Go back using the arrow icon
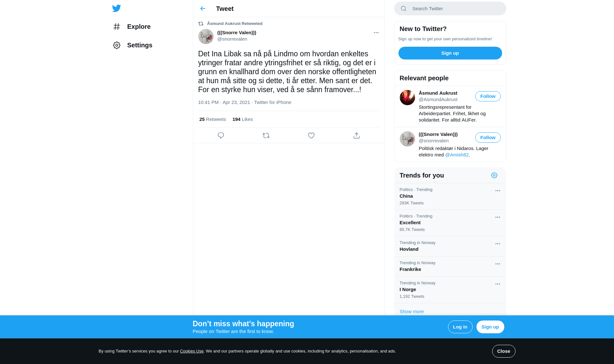Viewport: 614px width, 364px height. click(x=203, y=9)
